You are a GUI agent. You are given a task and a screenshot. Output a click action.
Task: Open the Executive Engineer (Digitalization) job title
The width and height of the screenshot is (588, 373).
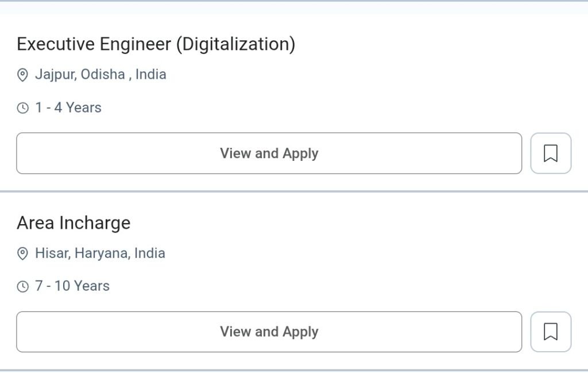tap(156, 44)
